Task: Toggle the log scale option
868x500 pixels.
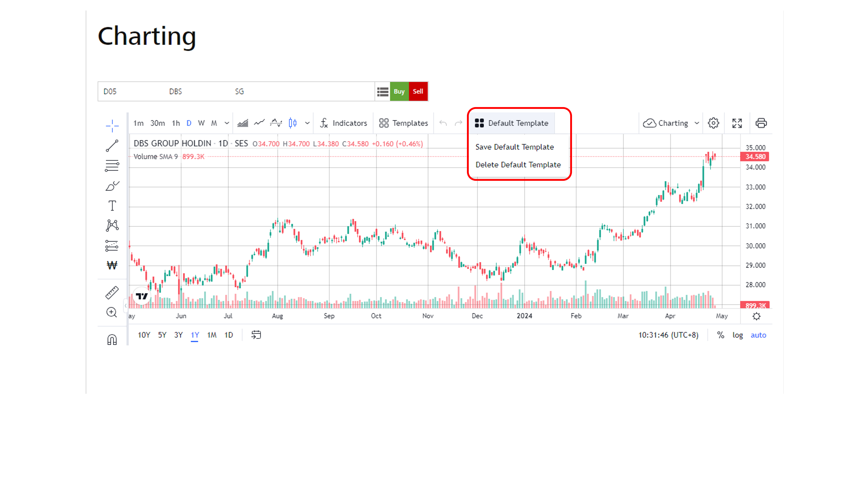Action: tap(737, 335)
